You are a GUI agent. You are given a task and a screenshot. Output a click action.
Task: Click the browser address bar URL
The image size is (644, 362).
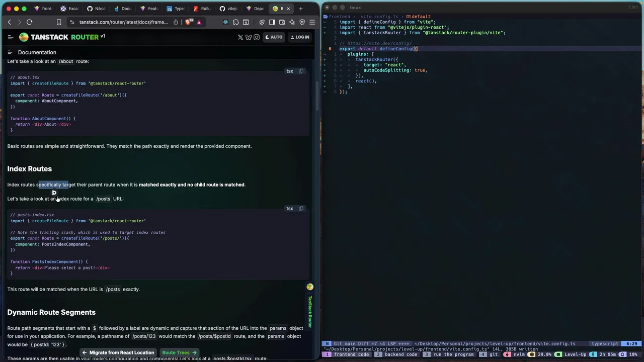pos(123,22)
